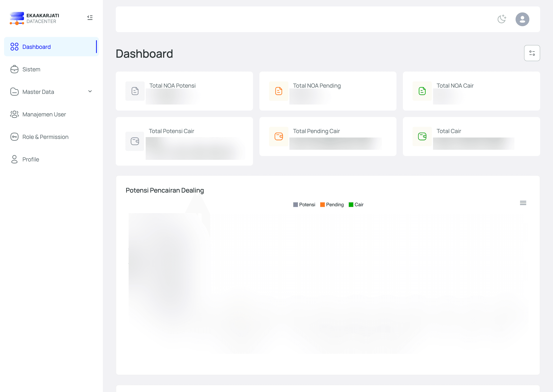The width and height of the screenshot is (553, 392).
Task: Toggle the Cair series legend
Action: click(x=356, y=205)
